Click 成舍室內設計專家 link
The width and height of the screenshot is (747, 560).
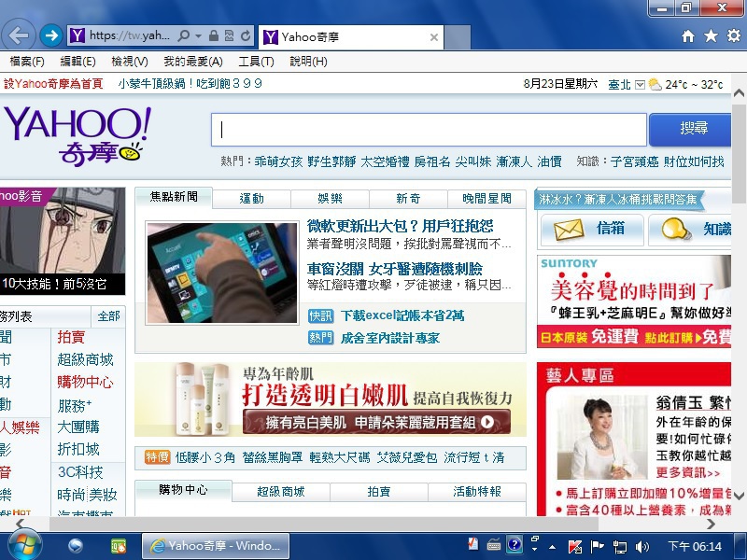389,338
